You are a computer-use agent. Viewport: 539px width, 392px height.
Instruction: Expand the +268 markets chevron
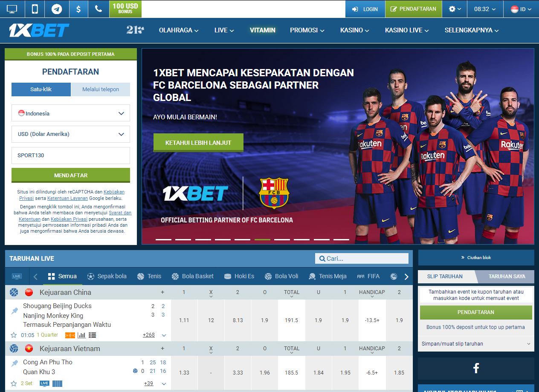pos(164,335)
